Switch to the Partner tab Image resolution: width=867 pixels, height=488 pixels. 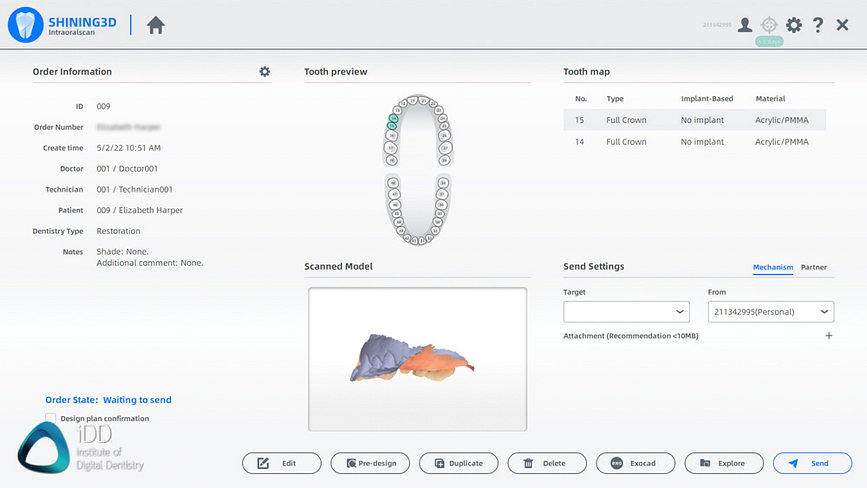(x=814, y=267)
